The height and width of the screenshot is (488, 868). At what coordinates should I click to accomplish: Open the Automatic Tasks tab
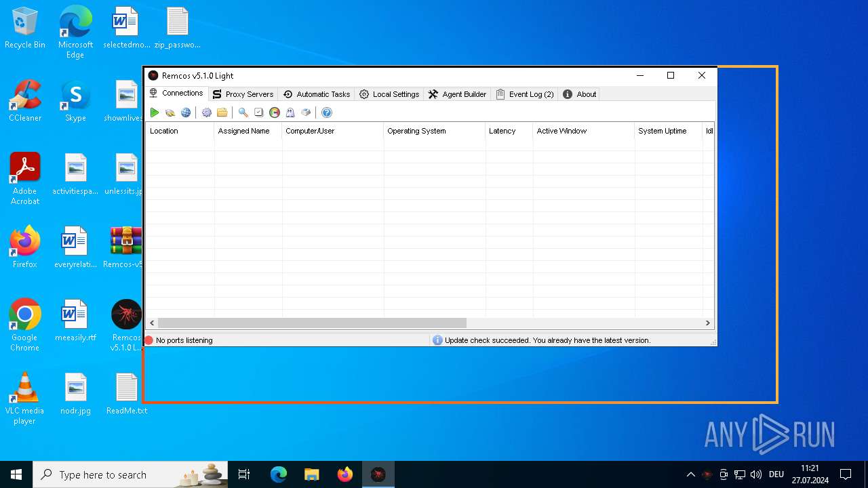[x=317, y=94]
